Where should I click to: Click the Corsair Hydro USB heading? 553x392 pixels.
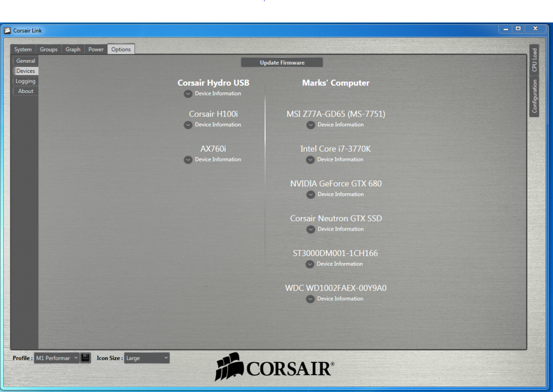tap(213, 83)
